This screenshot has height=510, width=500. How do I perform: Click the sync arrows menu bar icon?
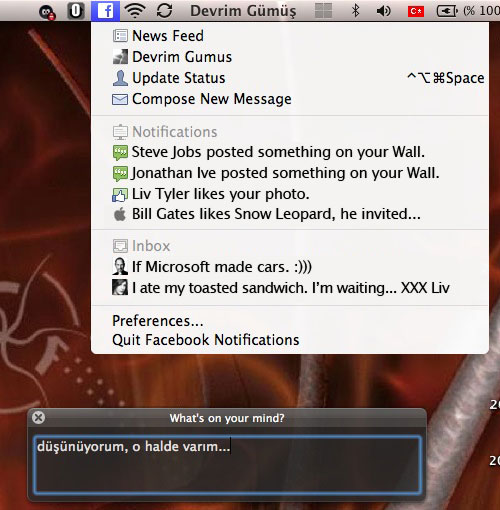164,11
